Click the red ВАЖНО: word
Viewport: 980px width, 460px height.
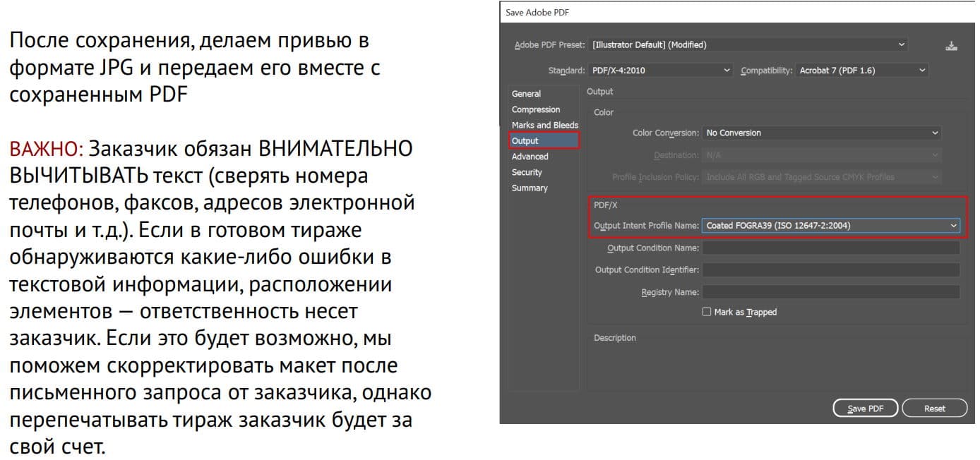tap(47, 150)
